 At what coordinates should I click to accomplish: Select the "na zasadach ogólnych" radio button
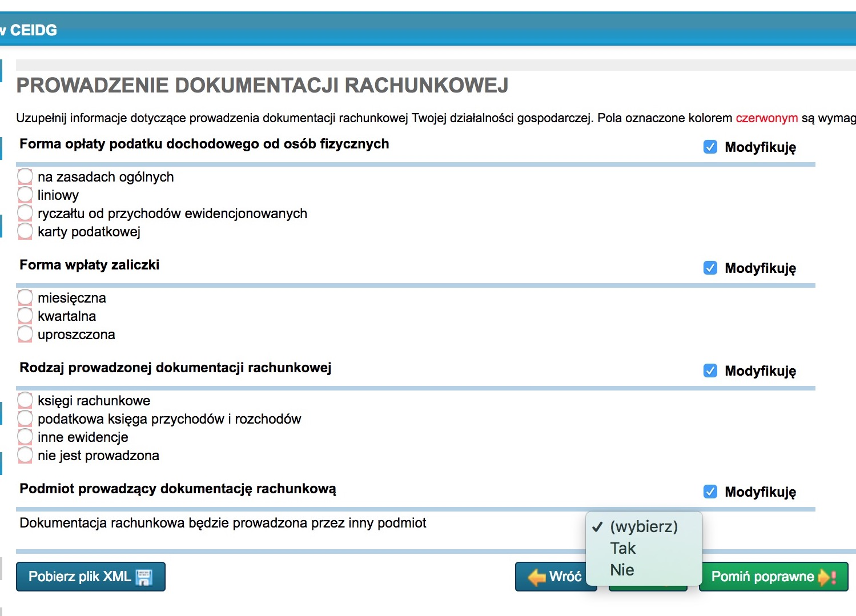25,176
